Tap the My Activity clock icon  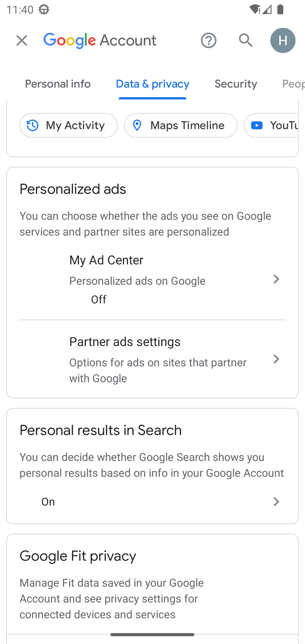coord(33,125)
